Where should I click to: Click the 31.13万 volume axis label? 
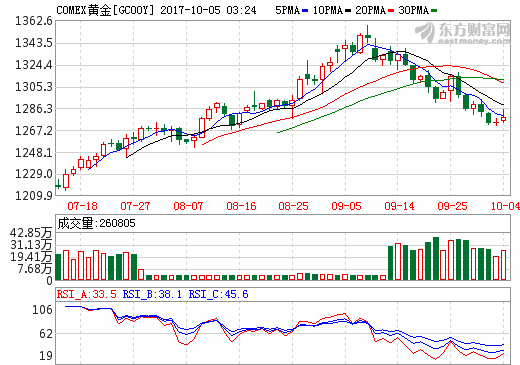pyautogui.click(x=31, y=245)
